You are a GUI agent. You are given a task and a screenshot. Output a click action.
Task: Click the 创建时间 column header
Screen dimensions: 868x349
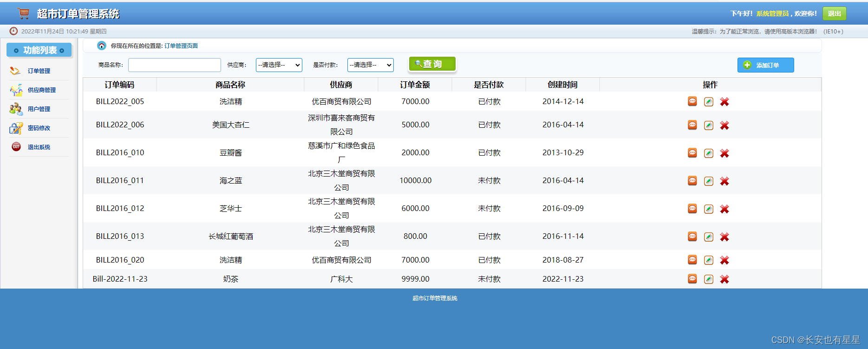pyautogui.click(x=563, y=85)
